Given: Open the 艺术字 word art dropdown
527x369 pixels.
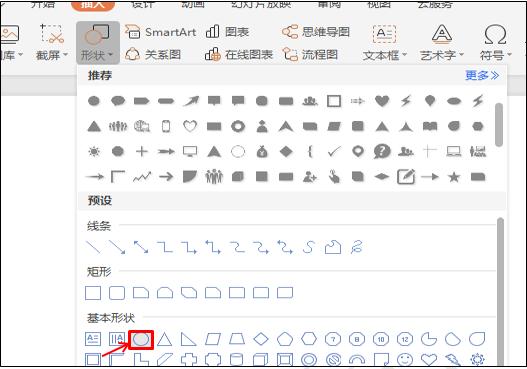Looking at the screenshot, I should click(x=442, y=43).
